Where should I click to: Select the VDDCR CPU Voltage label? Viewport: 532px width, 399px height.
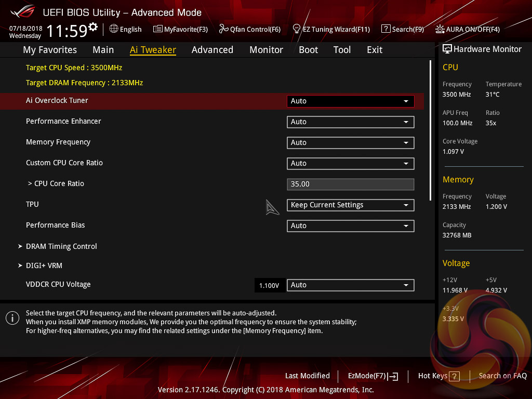[x=58, y=284]
